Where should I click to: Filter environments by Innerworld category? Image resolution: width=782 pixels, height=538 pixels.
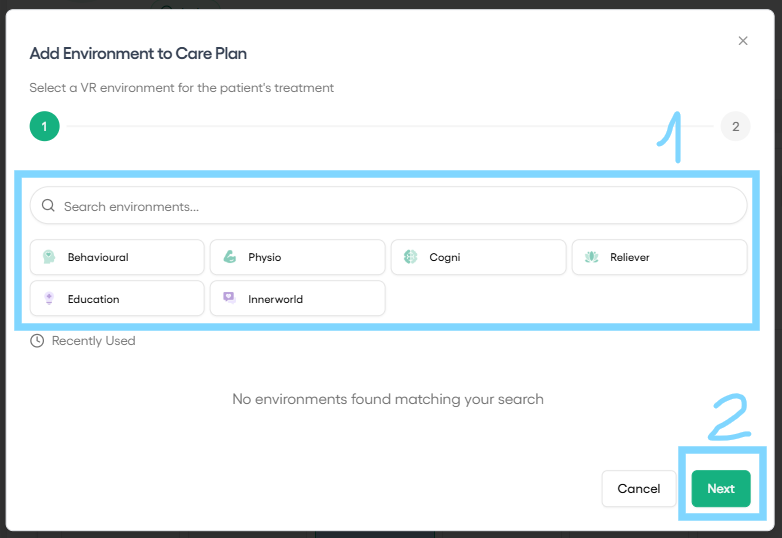[x=298, y=298]
